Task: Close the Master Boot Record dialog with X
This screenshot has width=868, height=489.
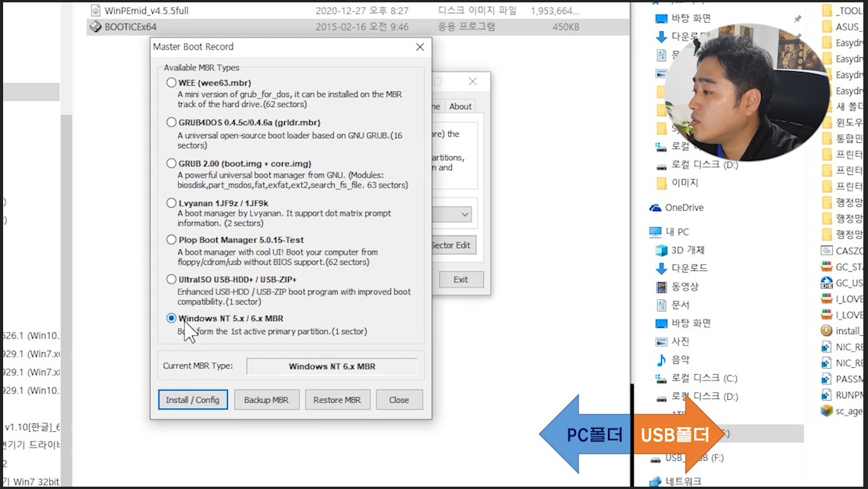Action: click(x=420, y=47)
